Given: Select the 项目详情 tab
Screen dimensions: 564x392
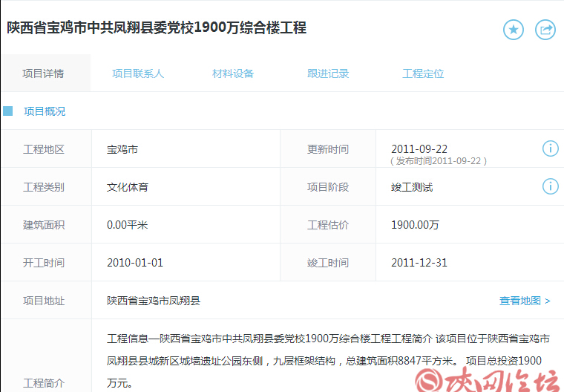Looking at the screenshot, I should [x=43, y=73].
